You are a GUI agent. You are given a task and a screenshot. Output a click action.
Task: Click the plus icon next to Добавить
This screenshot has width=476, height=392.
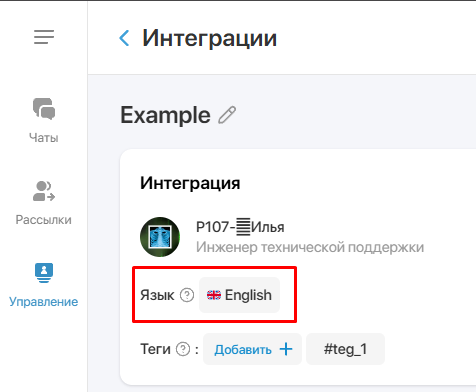[x=286, y=349]
